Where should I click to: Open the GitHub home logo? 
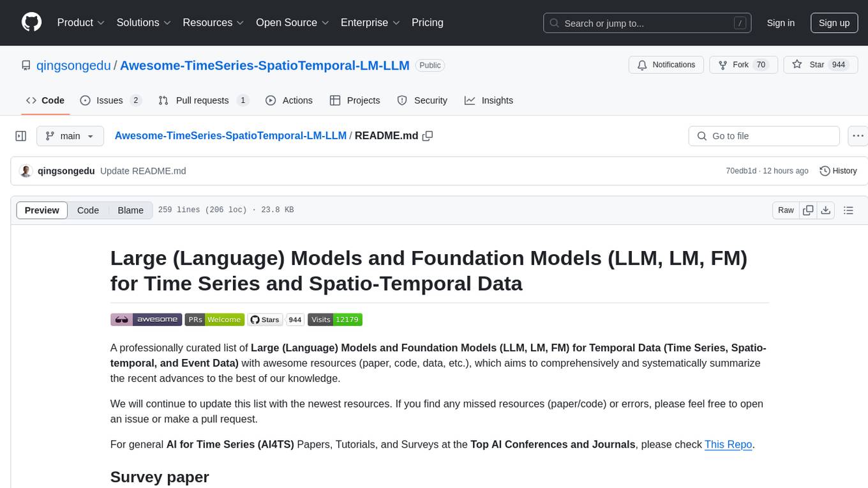[x=31, y=22]
